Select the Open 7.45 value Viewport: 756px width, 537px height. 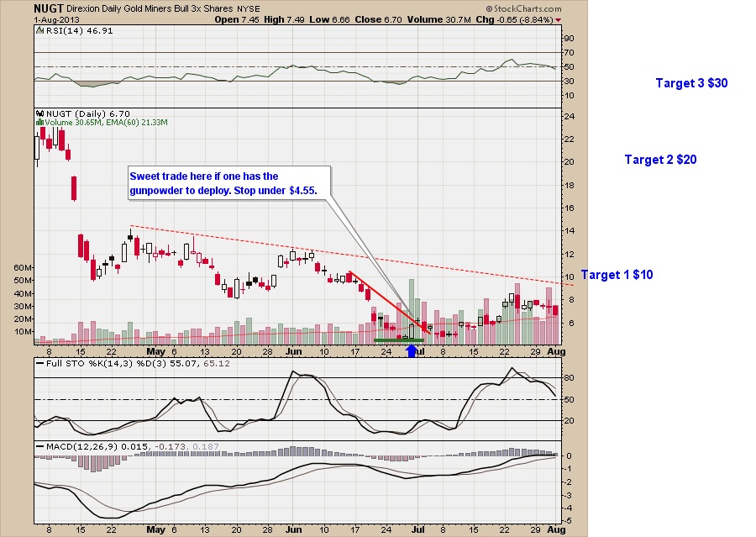click(x=237, y=20)
